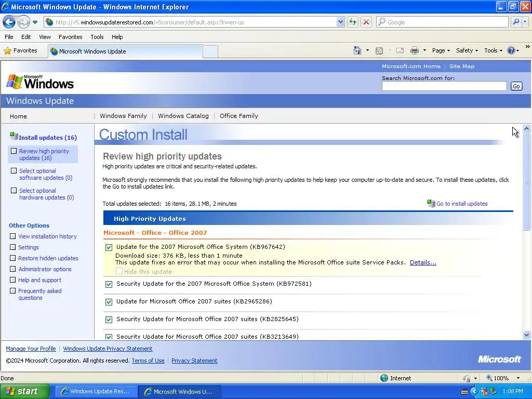Uncheck update KB2965286 checkbox

(x=109, y=302)
